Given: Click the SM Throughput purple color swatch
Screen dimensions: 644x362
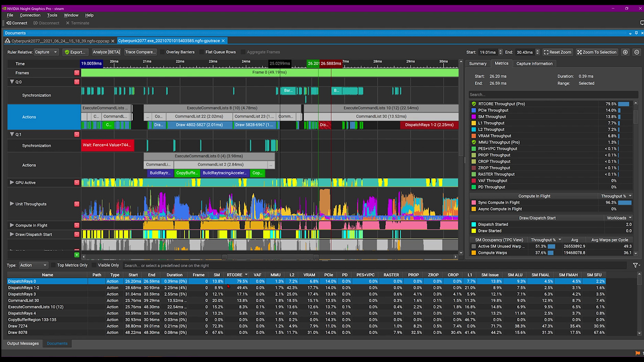Looking at the screenshot, I should point(474,117).
